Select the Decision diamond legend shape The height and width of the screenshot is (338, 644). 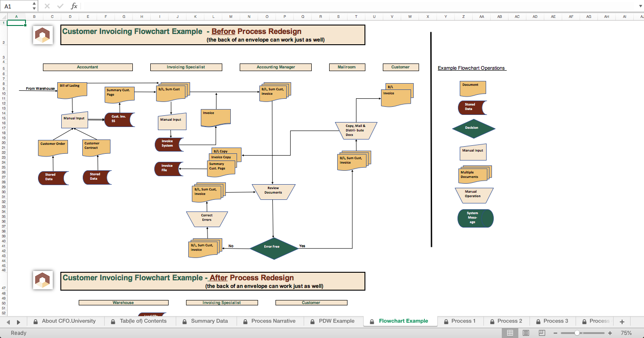474,128
